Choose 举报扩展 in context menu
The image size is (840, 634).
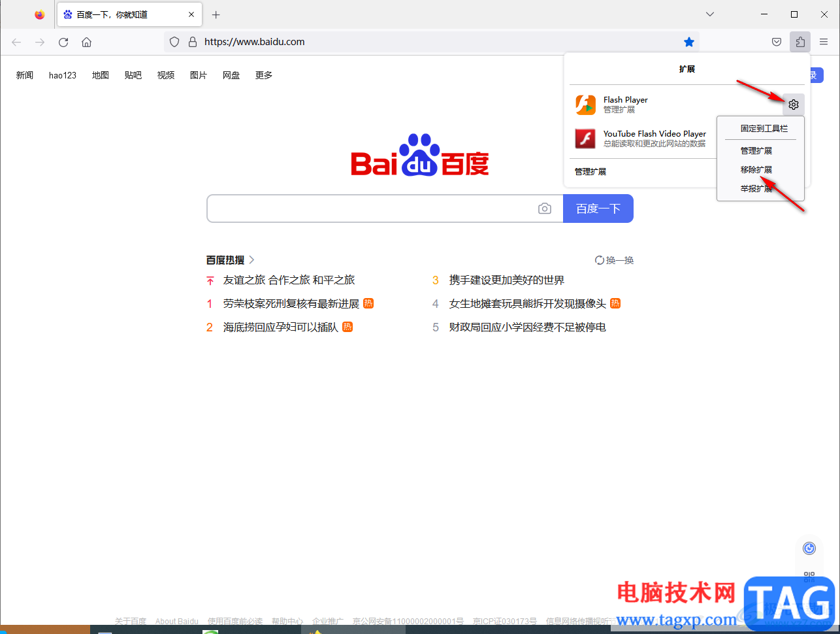[756, 189]
